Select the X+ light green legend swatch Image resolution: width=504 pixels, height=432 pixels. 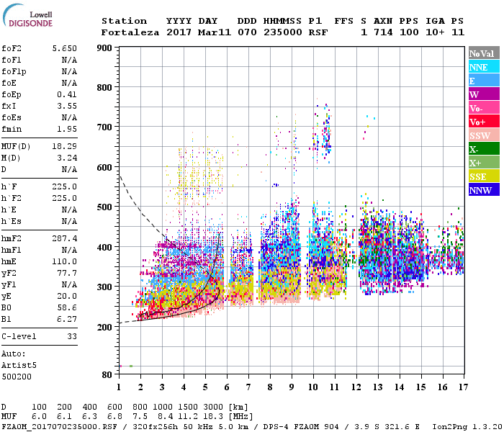484,162
